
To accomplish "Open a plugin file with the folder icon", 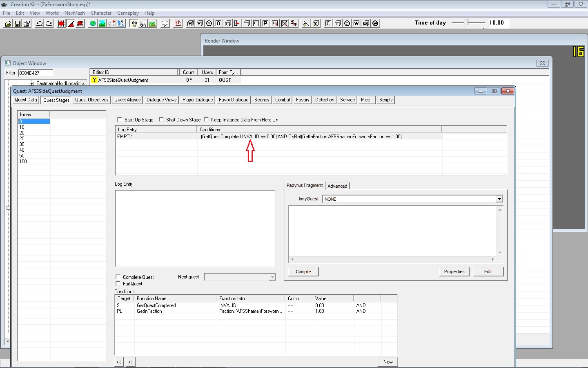I will coord(8,23).
